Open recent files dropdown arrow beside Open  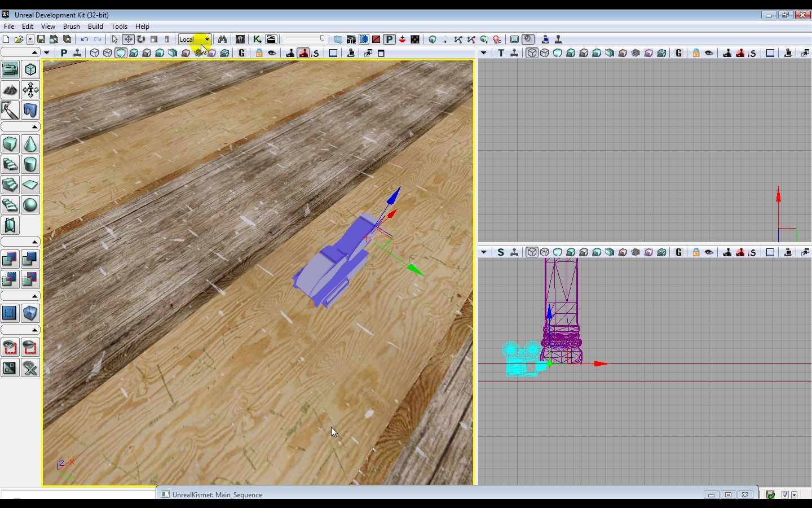pos(30,40)
